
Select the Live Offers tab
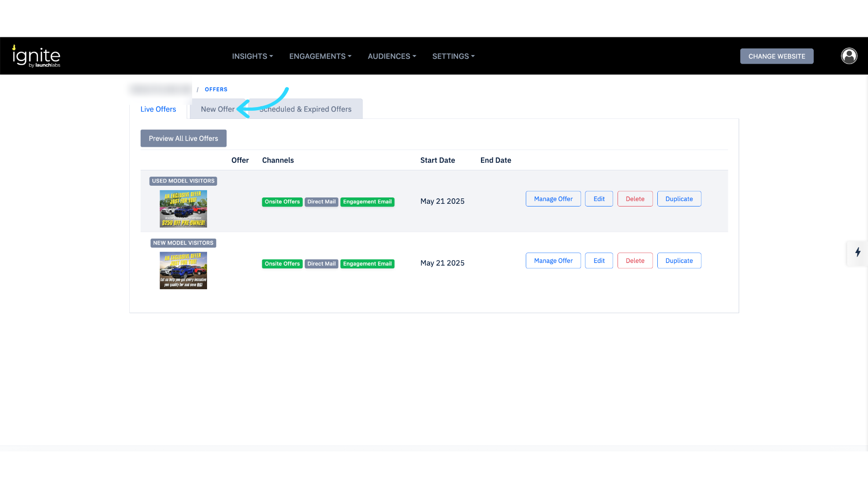158,109
